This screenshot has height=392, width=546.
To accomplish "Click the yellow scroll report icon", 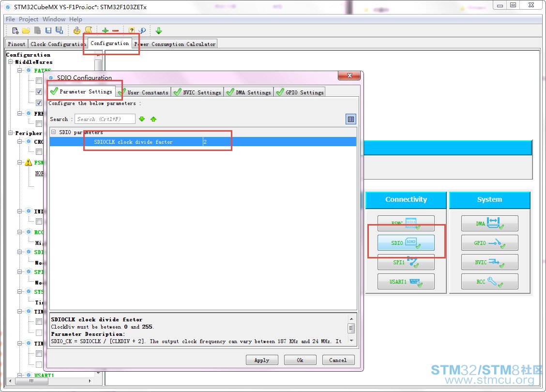I will 89,30.
